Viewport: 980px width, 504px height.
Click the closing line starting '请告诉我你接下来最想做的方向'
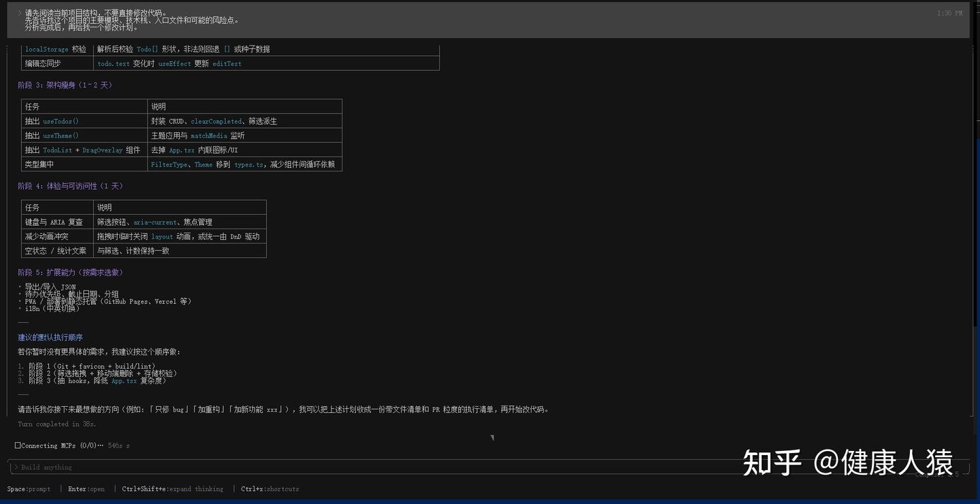coord(283,409)
